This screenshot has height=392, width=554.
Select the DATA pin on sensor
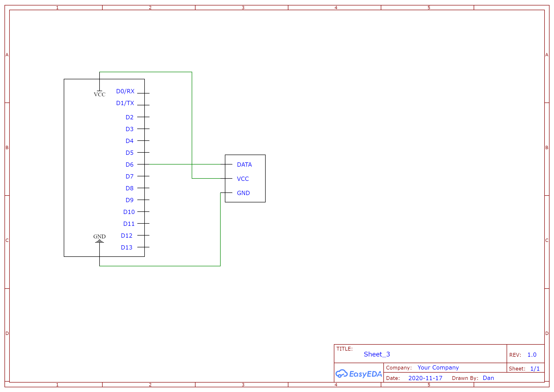(x=244, y=165)
